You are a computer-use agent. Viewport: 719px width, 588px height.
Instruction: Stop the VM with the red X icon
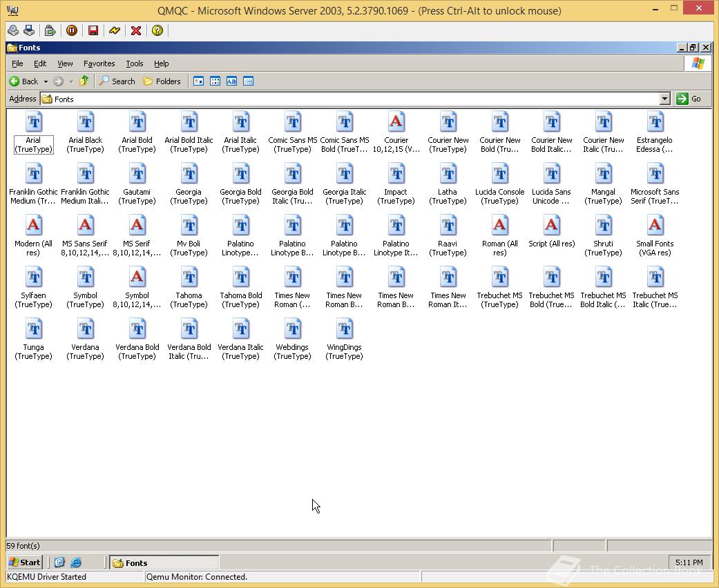pos(136,30)
